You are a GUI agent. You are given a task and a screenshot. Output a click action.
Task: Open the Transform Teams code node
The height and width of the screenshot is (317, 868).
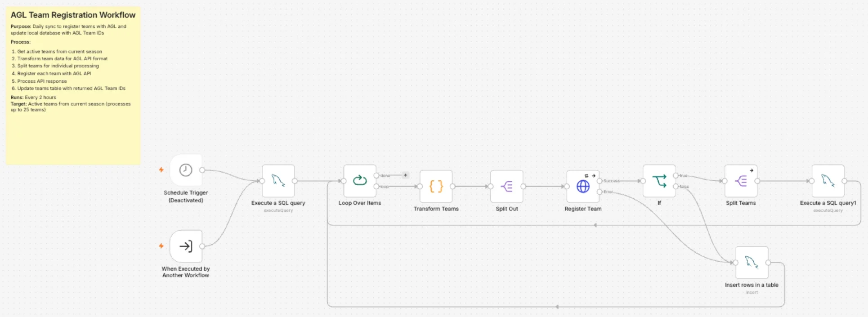(436, 186)
